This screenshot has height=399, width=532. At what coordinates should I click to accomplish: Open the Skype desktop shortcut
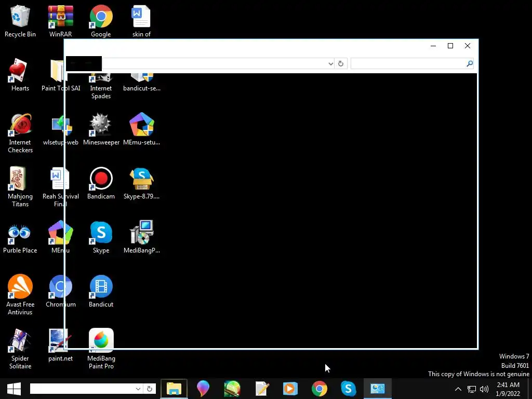coord(101,237)
